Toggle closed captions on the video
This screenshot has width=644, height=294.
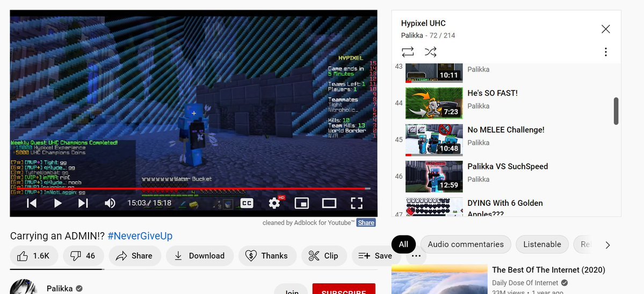tap(247, 203)
